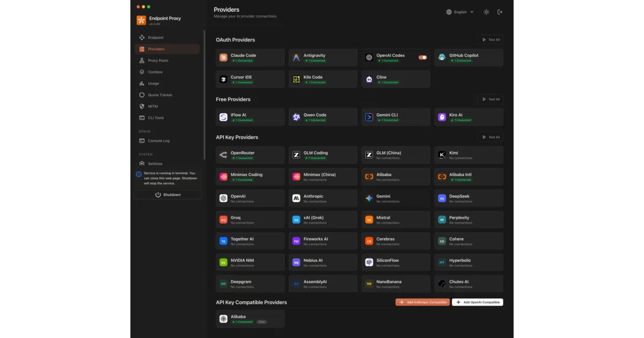Screen dimensions: 644x338
Task: Toggle the light/dark theme sun icon
Action: [x=486, y=12]
